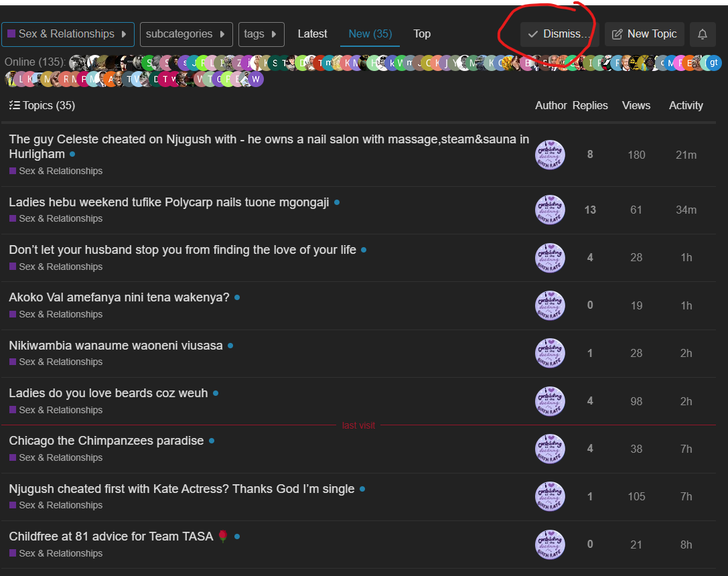Screen dimensions: 728x576
Task: Select the New (35) tab
Action: tap(370, 34)
